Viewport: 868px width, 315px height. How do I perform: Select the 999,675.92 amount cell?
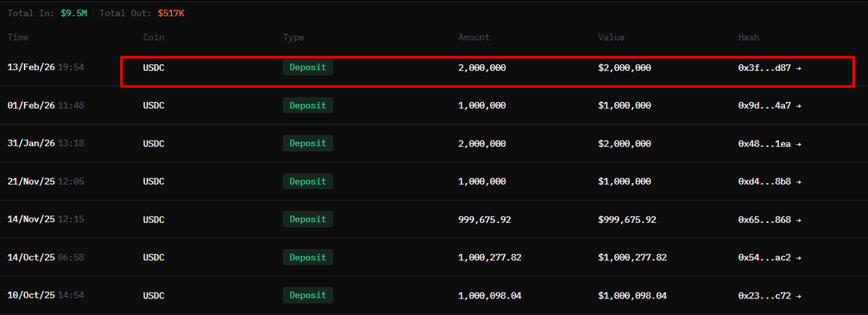point(484,220)
